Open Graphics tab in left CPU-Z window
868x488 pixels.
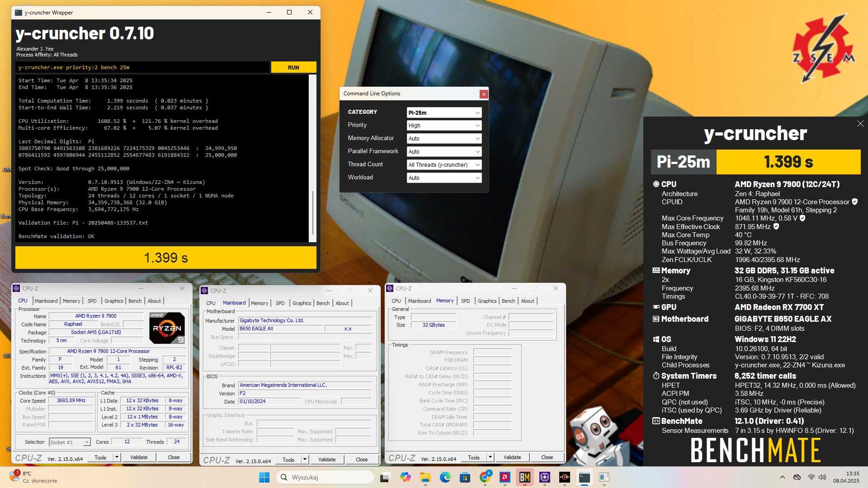pos(114,301)
